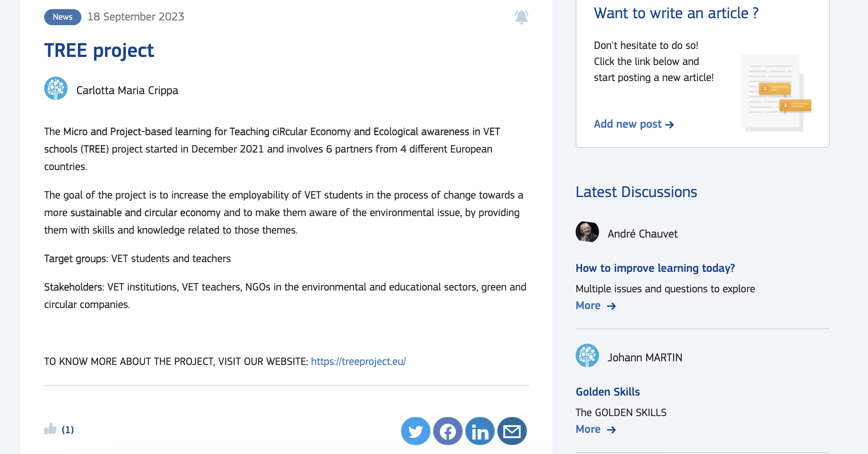Open the treeproject.eu website link
This screenshot has width=868, height=454.
coord(358,361)
